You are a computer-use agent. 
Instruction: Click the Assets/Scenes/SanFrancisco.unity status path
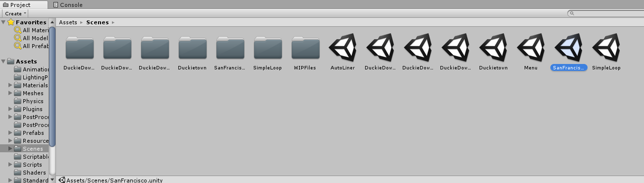[114, 180]
